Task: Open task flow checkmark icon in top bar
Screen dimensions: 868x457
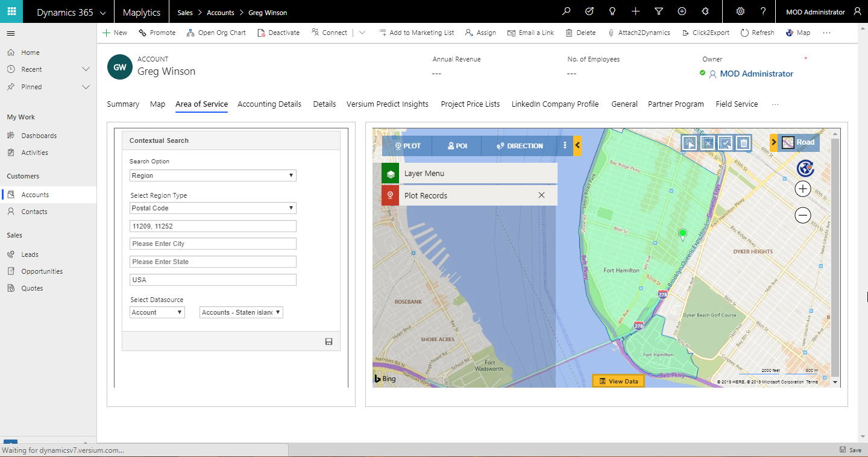Action: [590, 11]
